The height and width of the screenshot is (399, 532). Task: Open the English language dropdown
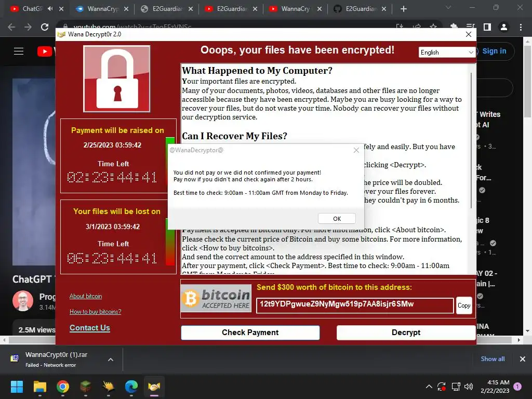point(446,52)
